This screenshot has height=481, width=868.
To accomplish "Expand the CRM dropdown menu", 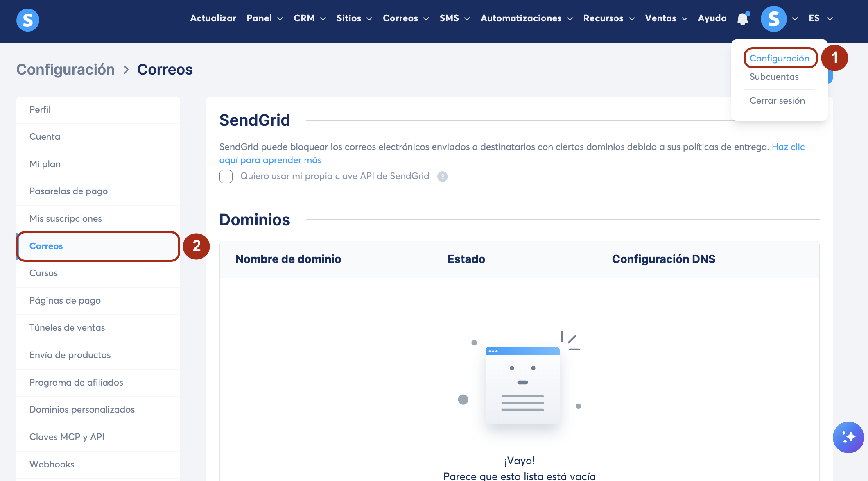I will (x=310, y=18).
